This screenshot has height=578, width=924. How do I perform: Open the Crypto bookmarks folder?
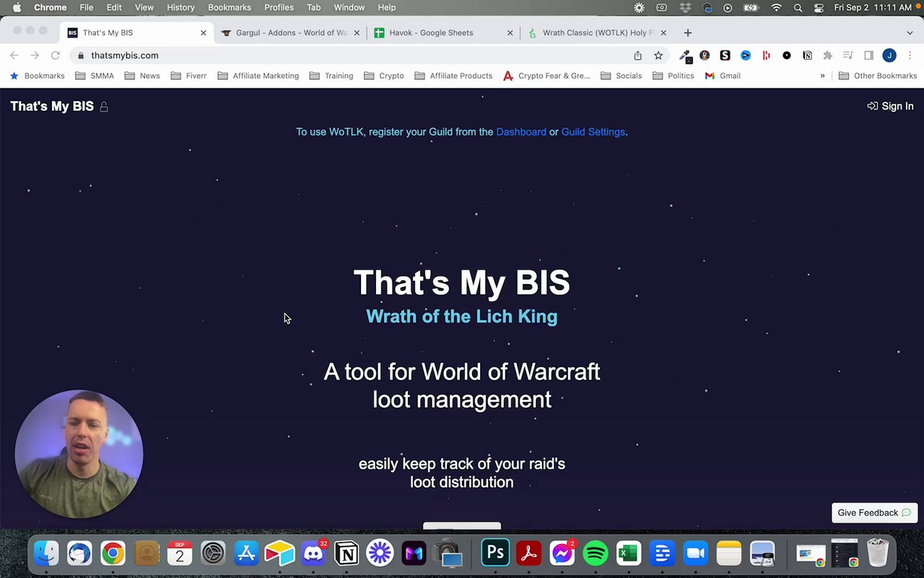tap(384, 76)
